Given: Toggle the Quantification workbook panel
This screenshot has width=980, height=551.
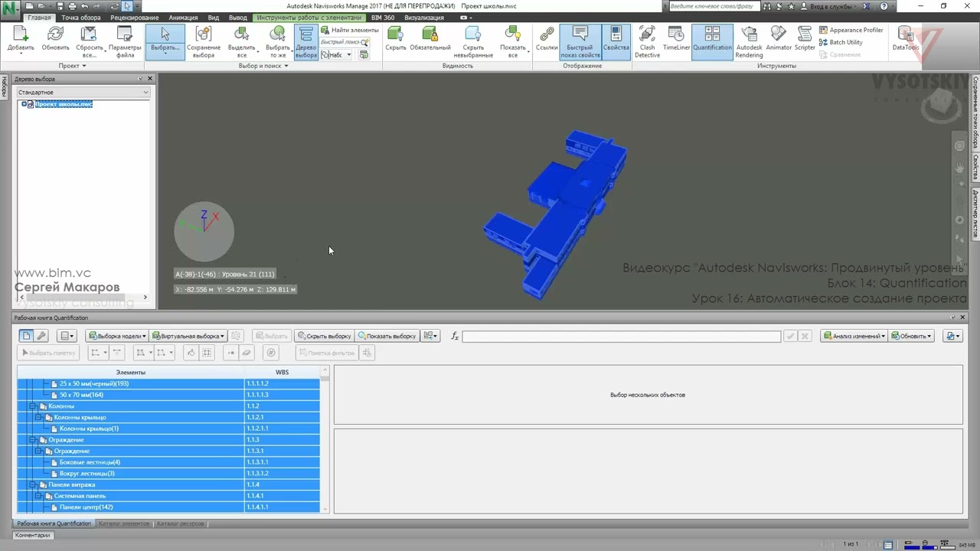Looking at the screenshot, I should click(712, 41).
